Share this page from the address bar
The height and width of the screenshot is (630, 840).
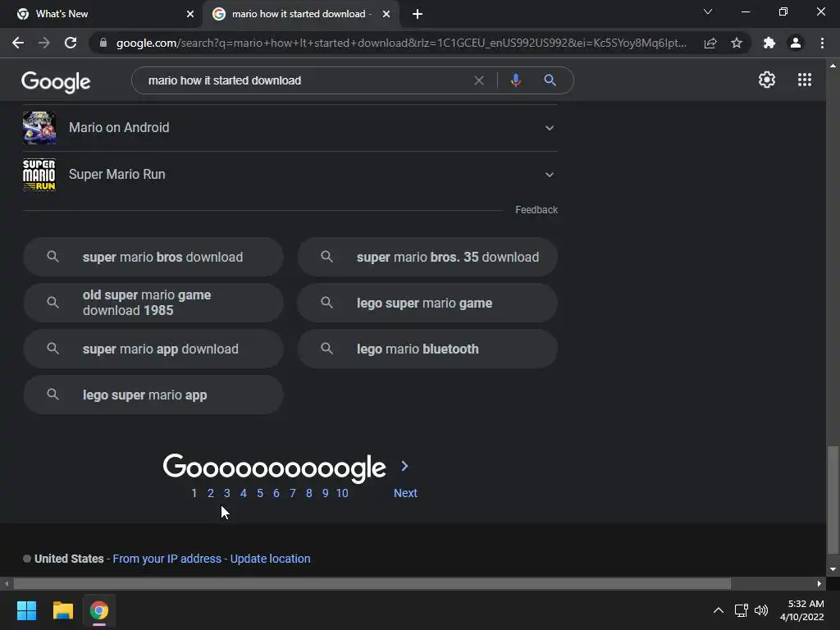[x=710, y=43]
